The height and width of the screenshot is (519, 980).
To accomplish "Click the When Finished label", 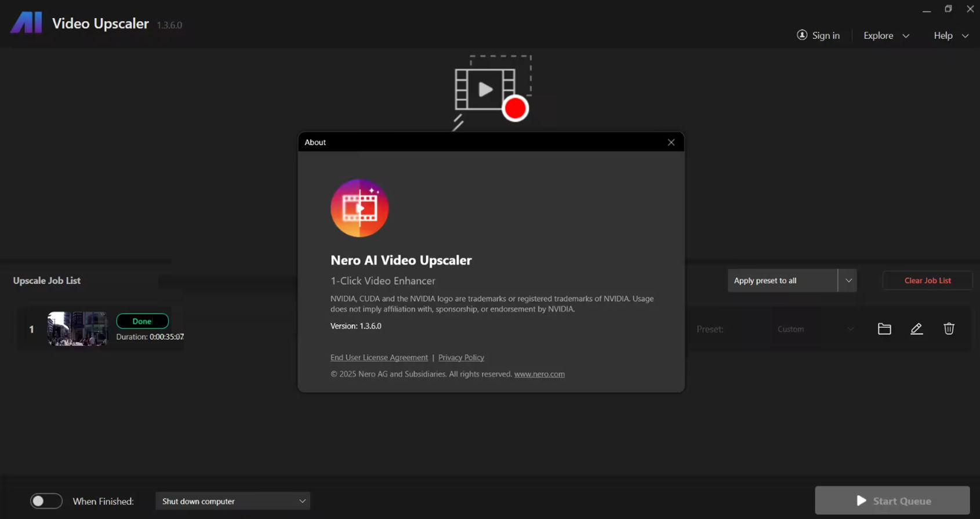I will 103,502.
